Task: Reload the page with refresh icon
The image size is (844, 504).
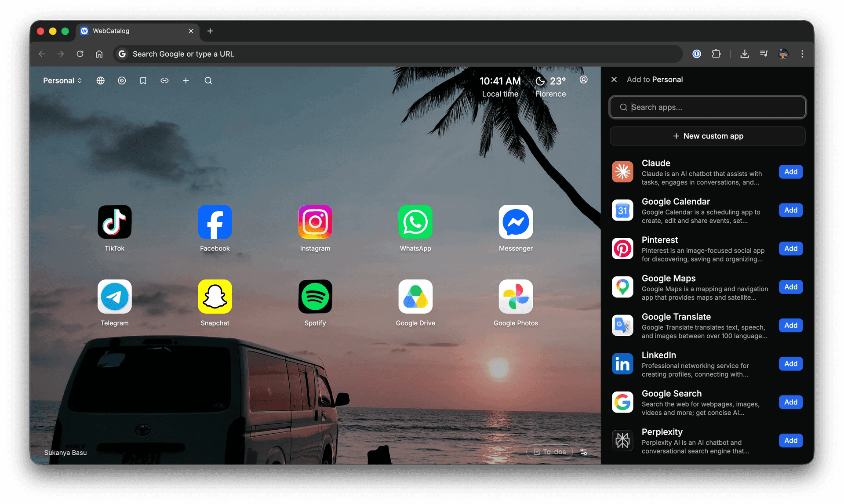Action: click(x=80, y=54)
